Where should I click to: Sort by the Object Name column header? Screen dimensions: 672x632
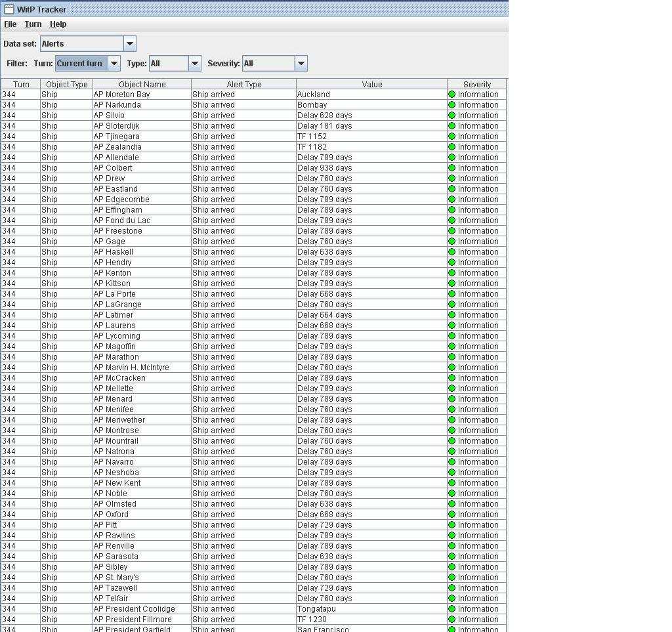click(142, 84)
